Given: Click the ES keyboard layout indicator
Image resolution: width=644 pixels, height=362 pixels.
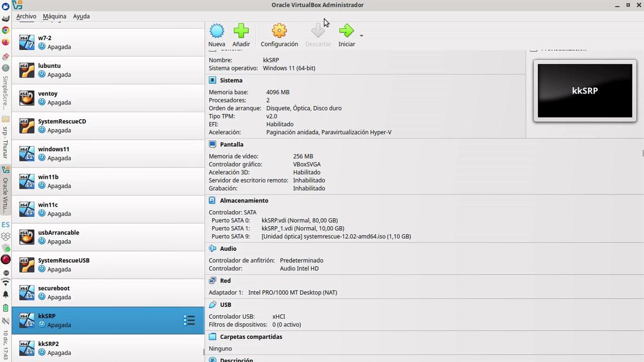Looking at the screenshot, I should 6,225.
